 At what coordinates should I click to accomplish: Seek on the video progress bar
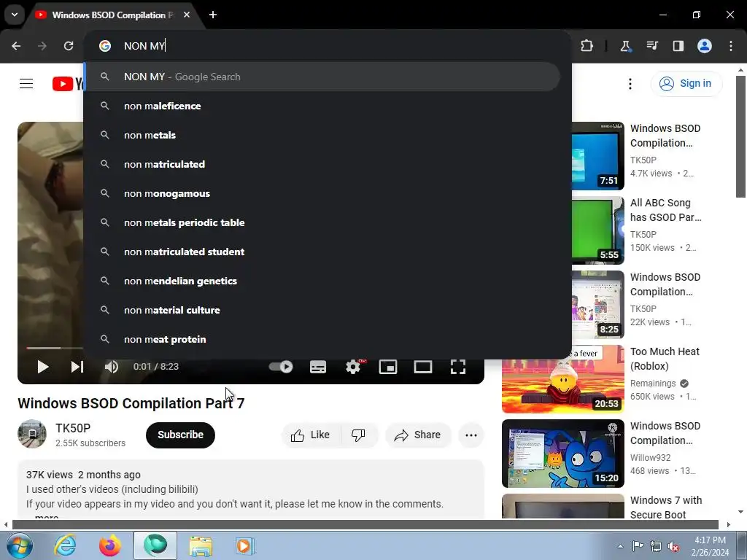coord(55,348)
